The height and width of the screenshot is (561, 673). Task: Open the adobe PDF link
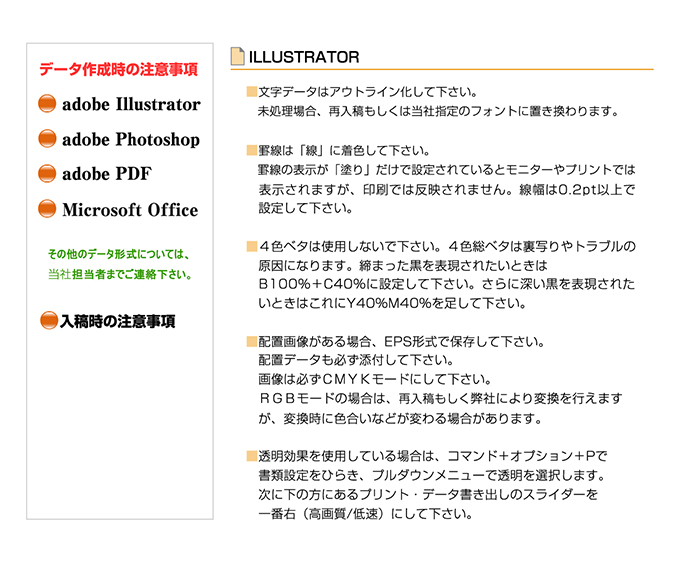(106, 174)
